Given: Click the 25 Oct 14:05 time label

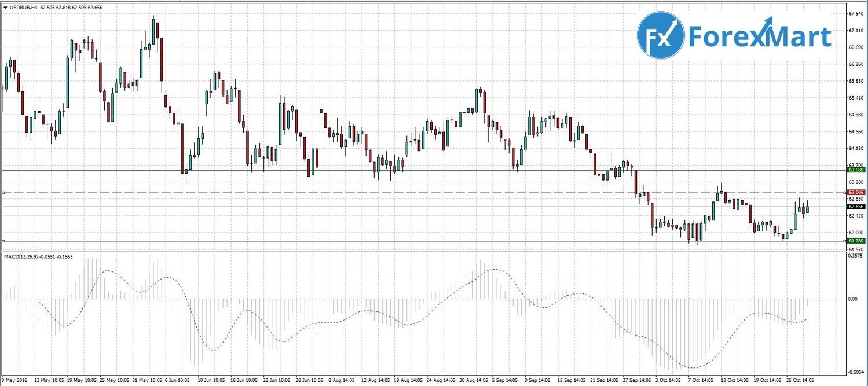Looking at the screenshot, I should coord(801,381).
